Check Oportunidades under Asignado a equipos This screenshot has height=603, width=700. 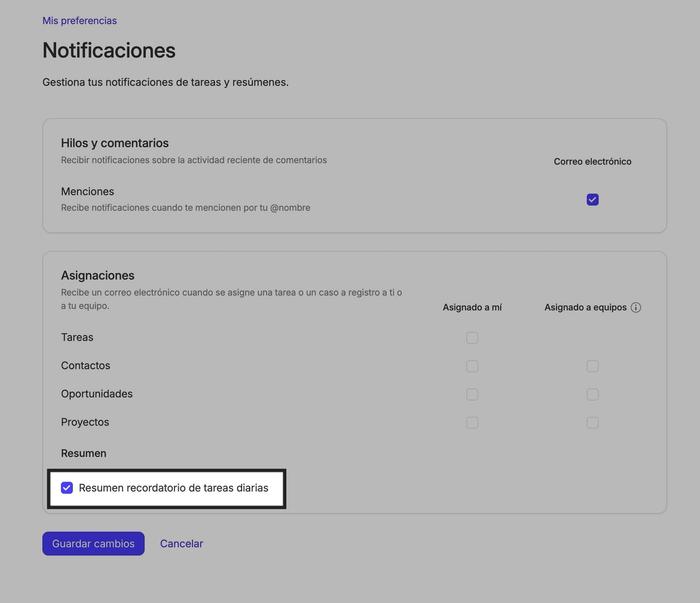click(592, 394)
